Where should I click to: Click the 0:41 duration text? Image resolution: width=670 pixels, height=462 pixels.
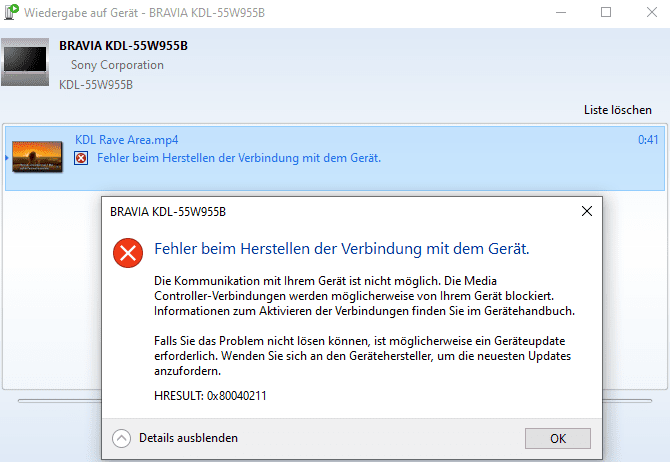pyautogui.click(x=648, y=140)
